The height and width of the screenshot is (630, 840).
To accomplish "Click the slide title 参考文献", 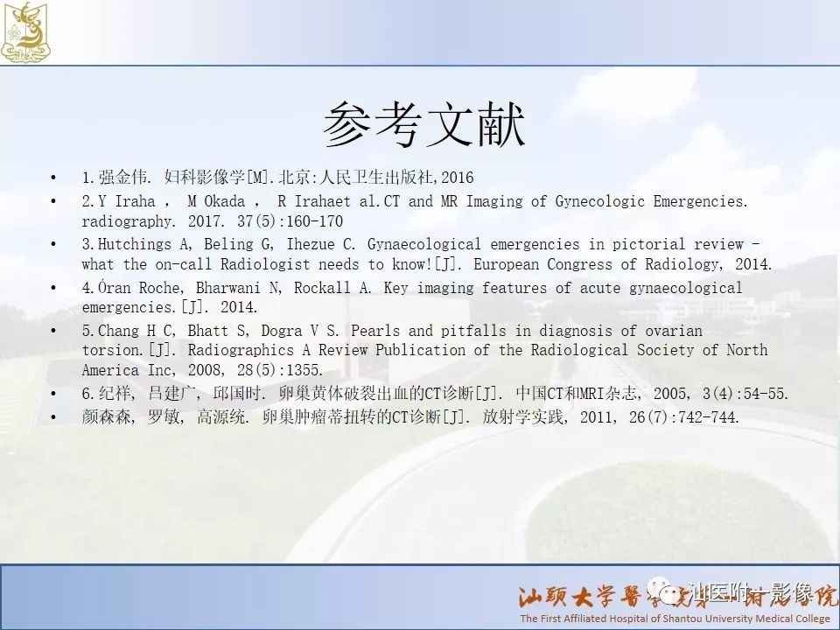I will point(423,125).
